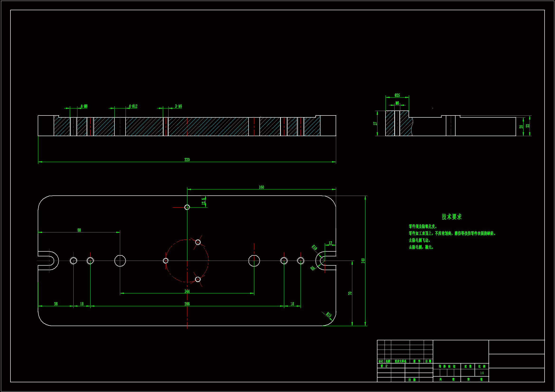Click the 320 overall length dimension text

pyautogui.click(x=187, y=160)
